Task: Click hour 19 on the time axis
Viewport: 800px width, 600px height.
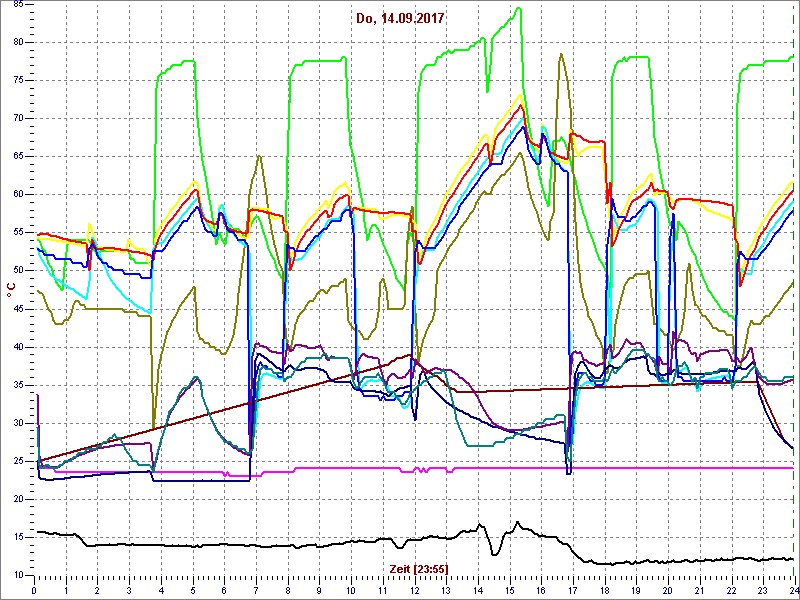Action: (x=636, y=591)
